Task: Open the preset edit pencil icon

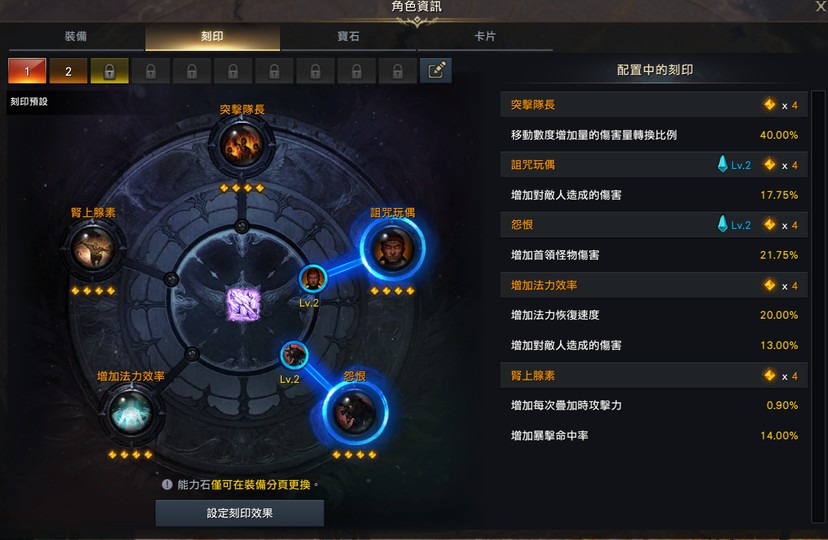Action: click(436, 71)
